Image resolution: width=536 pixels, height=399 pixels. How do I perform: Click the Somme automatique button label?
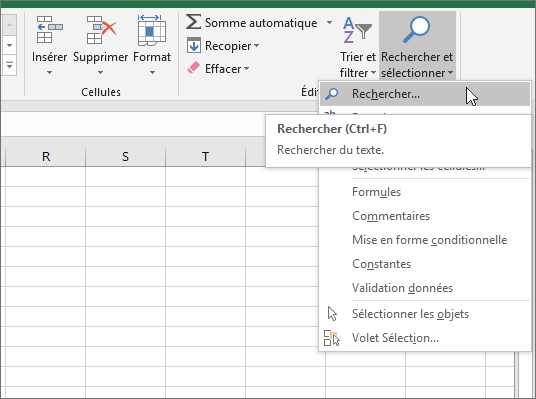coord(261,23)
